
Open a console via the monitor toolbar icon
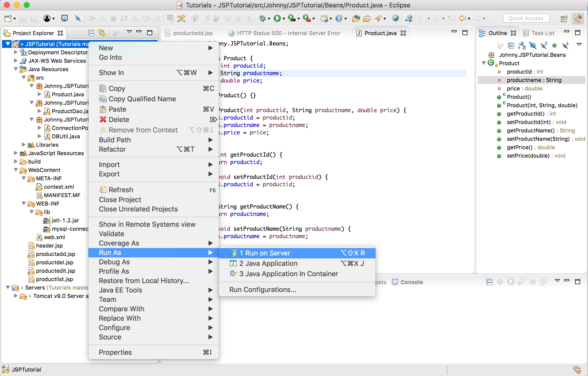[x=64, y=18]
